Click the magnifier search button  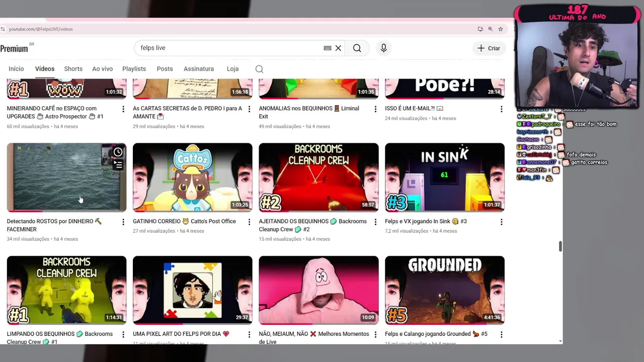pyautogui.click(x=357, y=48)
